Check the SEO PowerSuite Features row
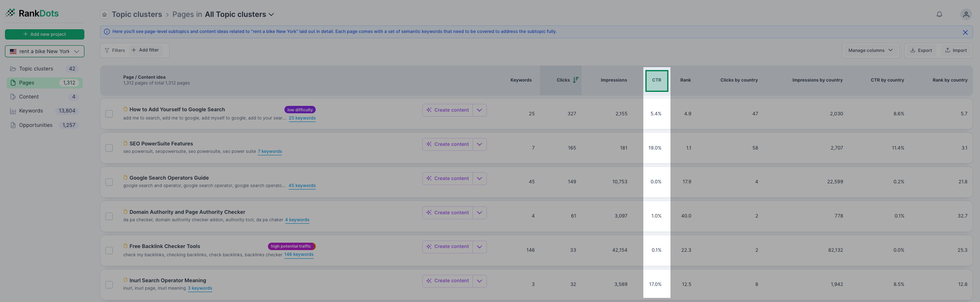This screenshot has height=302, width=980. 109,148
